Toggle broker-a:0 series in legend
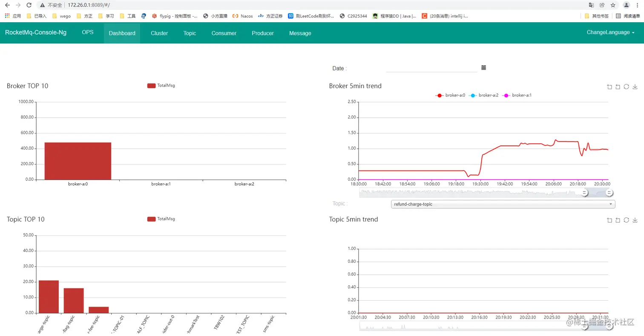The height and width of the screenshot is (336, 644). pos(450,96)
